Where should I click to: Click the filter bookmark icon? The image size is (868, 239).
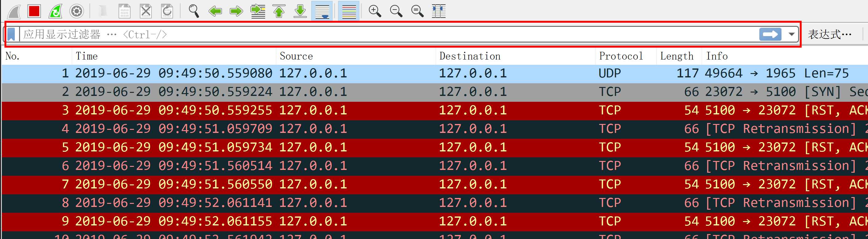tap(11, 35)
